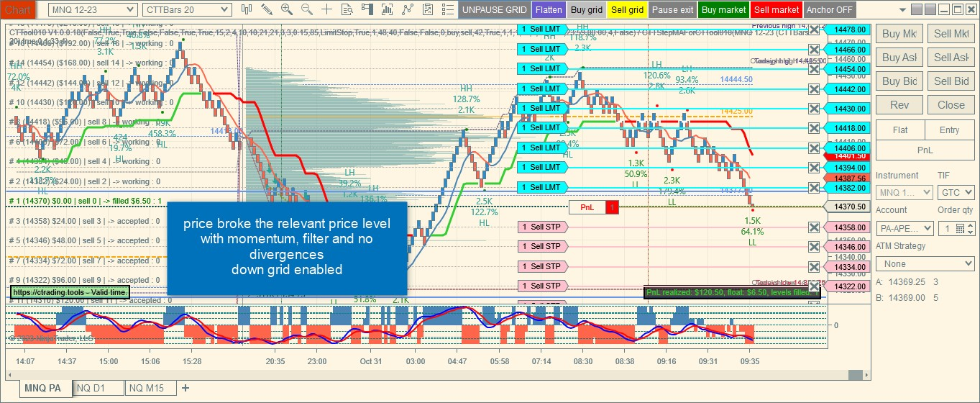Click the zoom out magnifier icon
This screenshot has height=403, width=980.
307,9
